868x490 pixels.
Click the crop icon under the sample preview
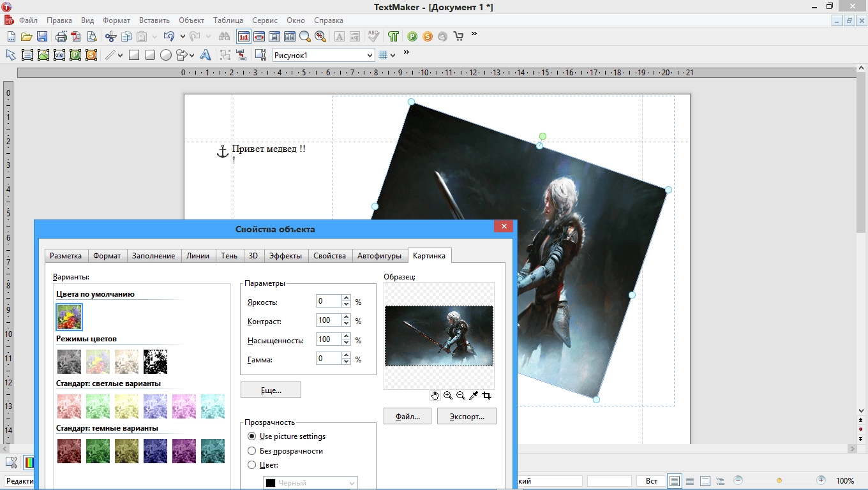click(x=486, y=396)
